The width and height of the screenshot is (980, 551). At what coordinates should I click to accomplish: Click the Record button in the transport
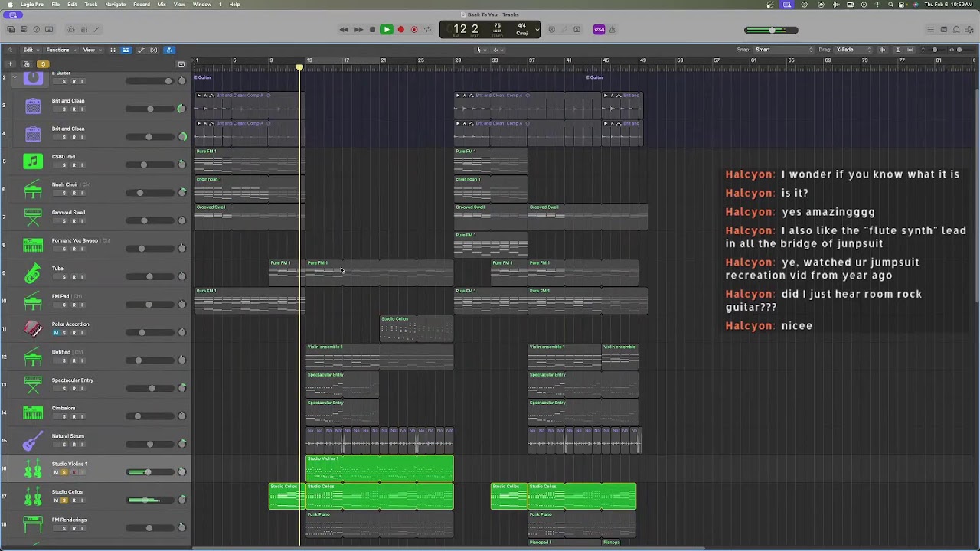pyautogui.click(x=400, y=30)
